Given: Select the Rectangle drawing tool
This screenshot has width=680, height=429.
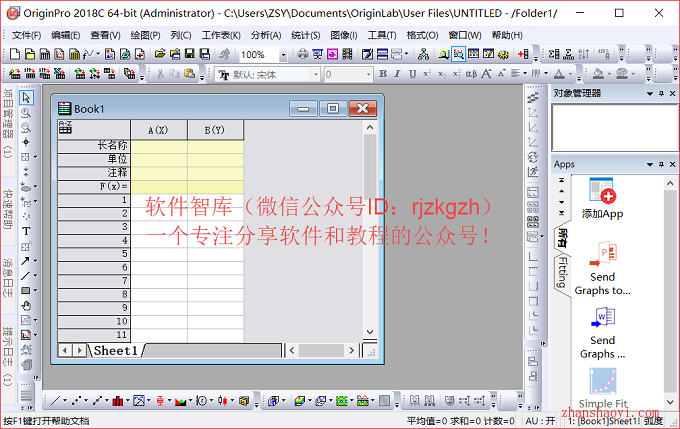Looking at the screenshot, I should [25, 290].
